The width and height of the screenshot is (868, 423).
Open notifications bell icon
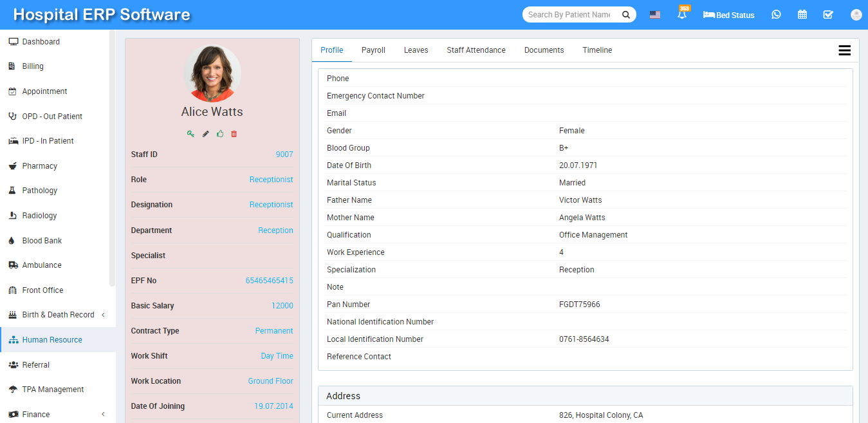[x=682, y=15]
